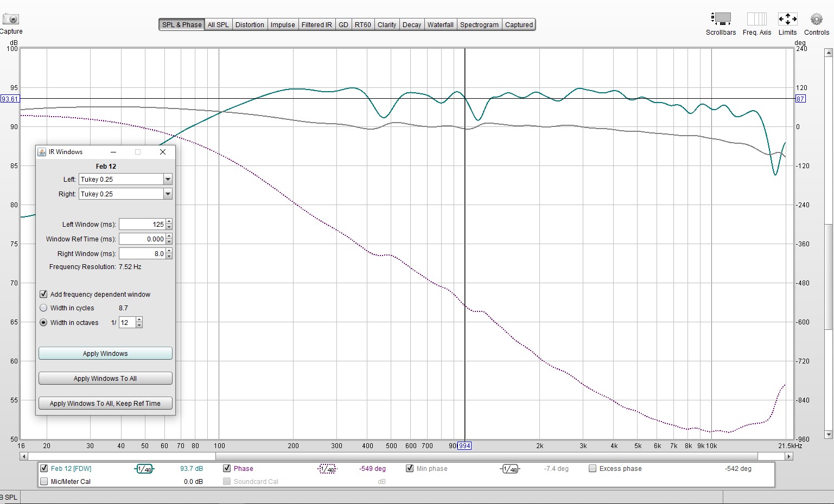Decrease Left Window ms stepper down arrow

pyautogui.click(x=169, y=227)
